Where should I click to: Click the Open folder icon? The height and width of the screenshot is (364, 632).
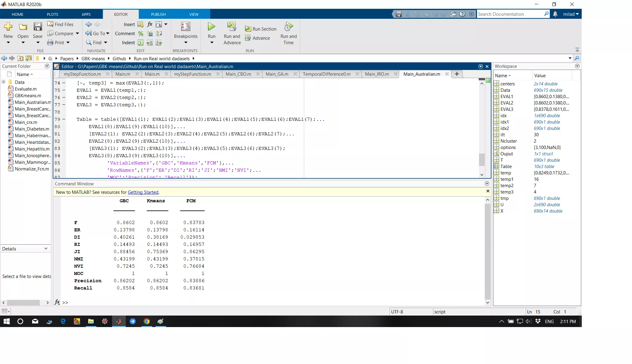point(23,27)
